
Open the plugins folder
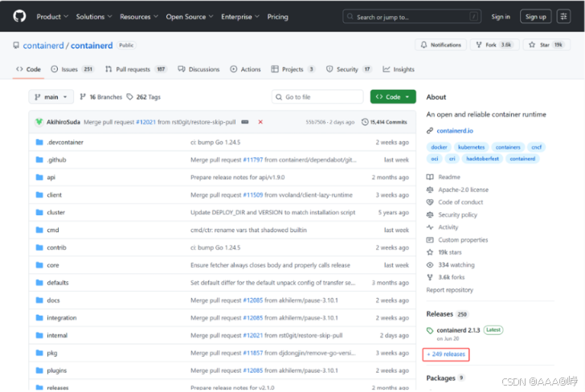tap(57, 370)
